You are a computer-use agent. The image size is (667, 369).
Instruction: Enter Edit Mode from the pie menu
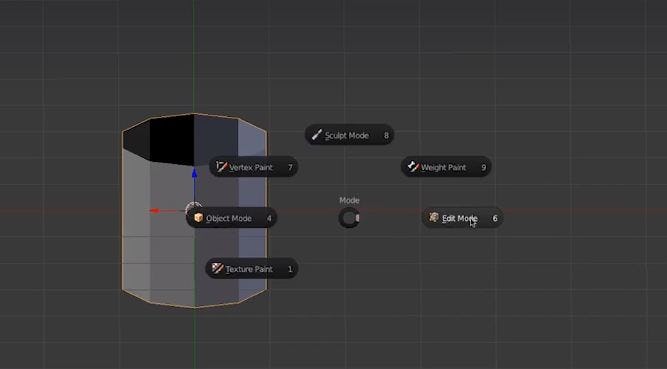(x=462, y=218)
